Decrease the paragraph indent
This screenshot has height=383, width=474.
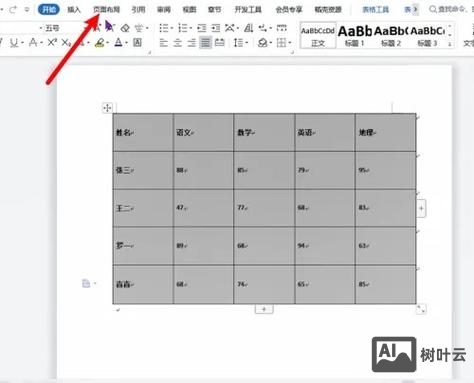click(x=202, y=28)
